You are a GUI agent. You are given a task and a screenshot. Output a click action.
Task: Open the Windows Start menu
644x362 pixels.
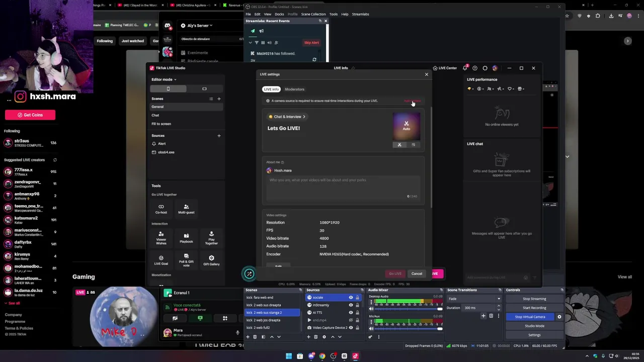pos(289,356)
